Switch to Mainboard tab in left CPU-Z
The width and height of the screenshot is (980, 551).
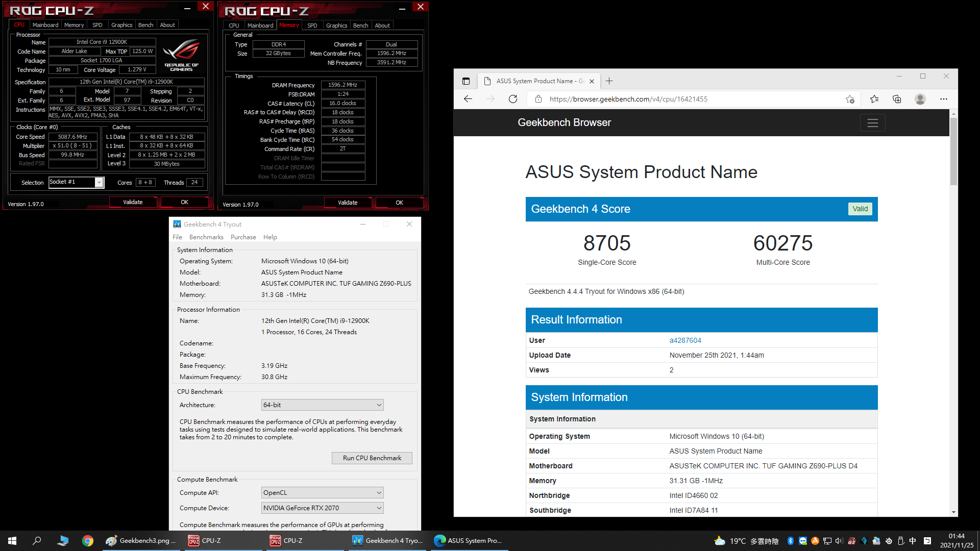pos(45,25)
